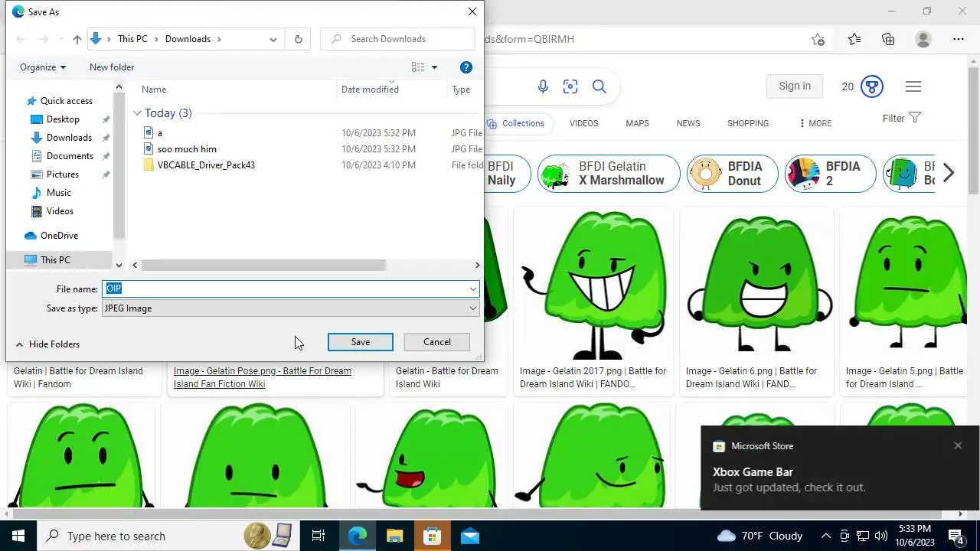Screen dimensions: 980x551
Task: Search by voice microphone icon in Bing
Action: 543,86
